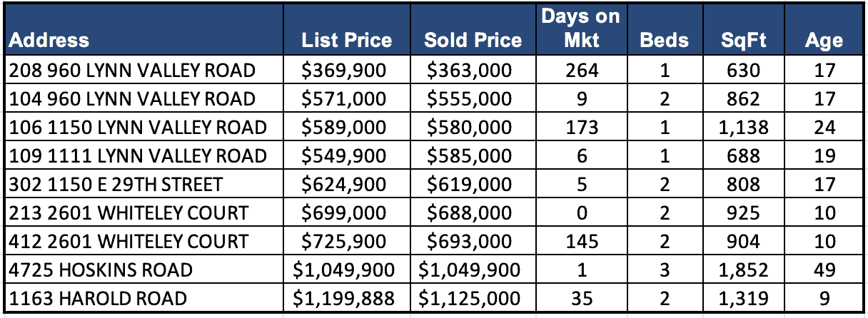The image size is (868, 318).
Task: Select the 4725 Hoskins Road cell
Action: point(101,270)
